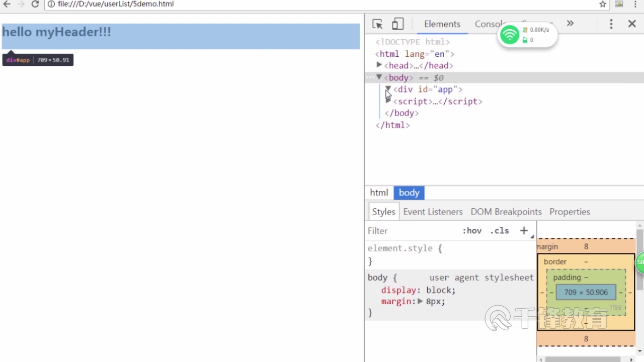
Task: Expand the head element node
Action: [x=379, y=65]
